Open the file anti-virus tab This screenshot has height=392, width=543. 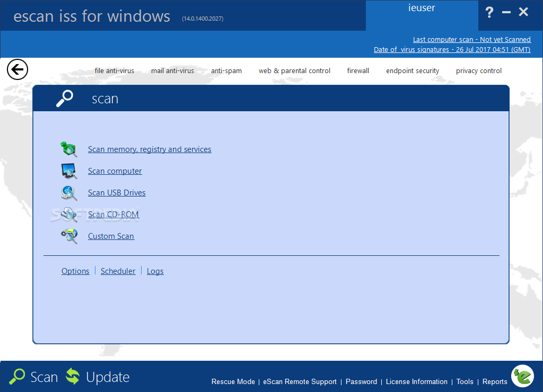tap(115, 70)
